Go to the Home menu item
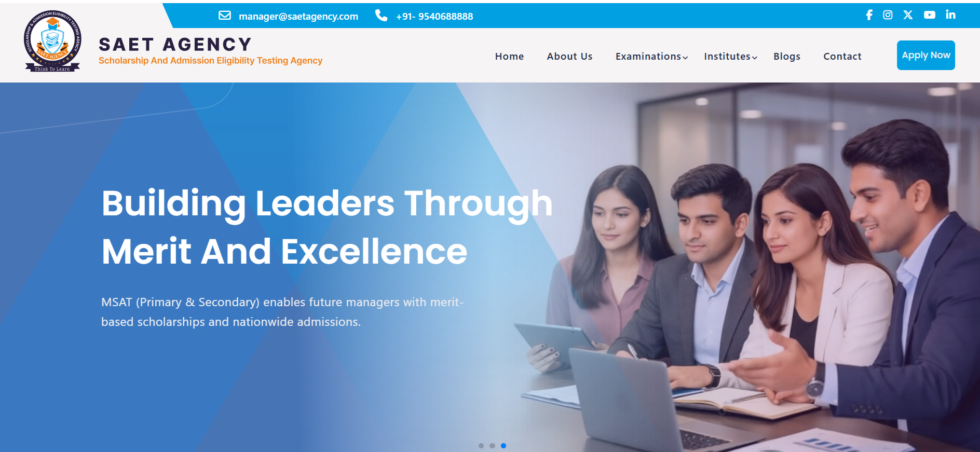This screenshot has width=980, height=452. (509, 57)
